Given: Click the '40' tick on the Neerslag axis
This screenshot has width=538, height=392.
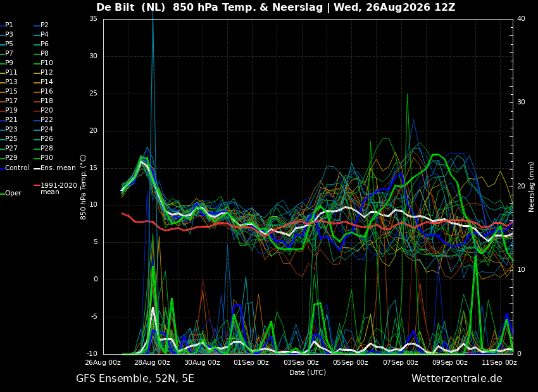Looking at the screenshot, I should click(521, 18).
